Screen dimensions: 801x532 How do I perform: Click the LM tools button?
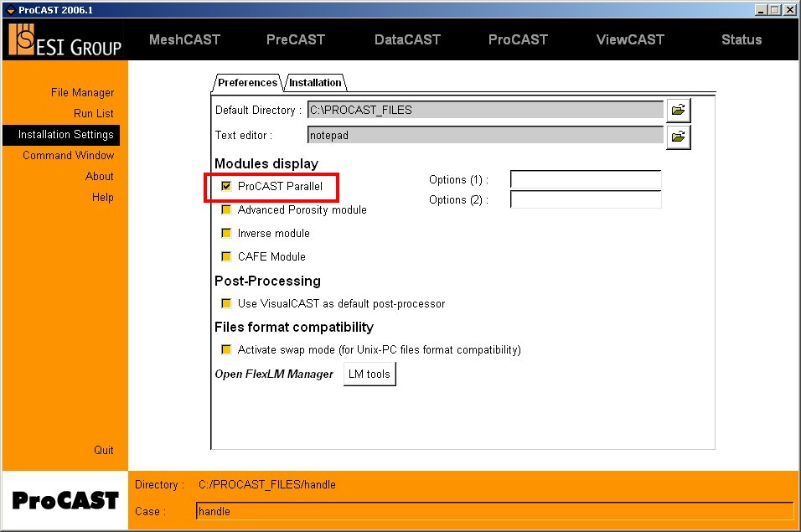click(369, 374)
